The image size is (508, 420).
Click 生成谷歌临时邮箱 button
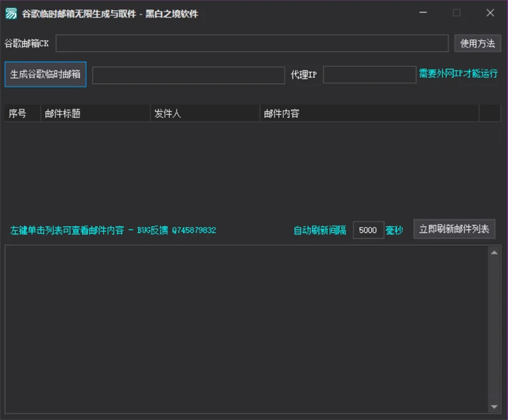tap(45, 75)
